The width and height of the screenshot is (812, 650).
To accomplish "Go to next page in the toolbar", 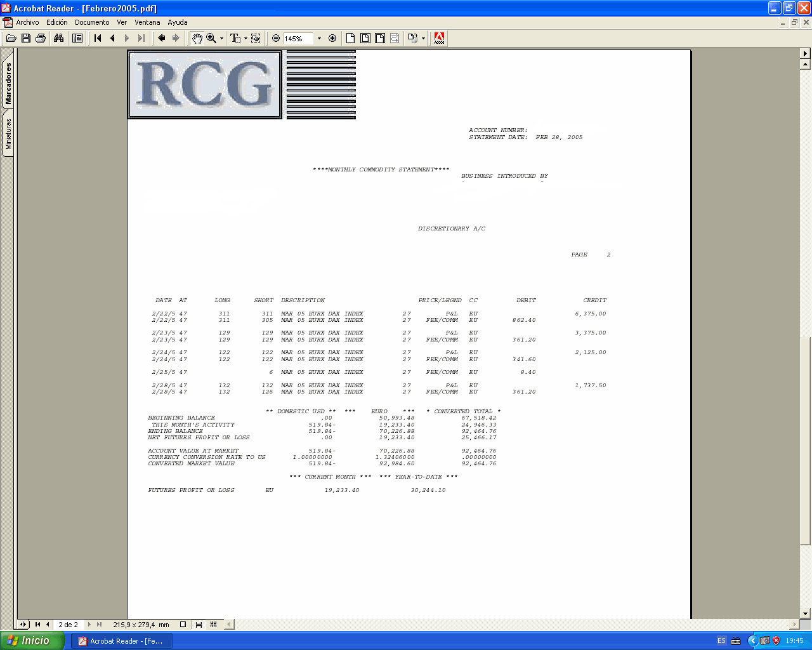I will (x=127, y=38).
